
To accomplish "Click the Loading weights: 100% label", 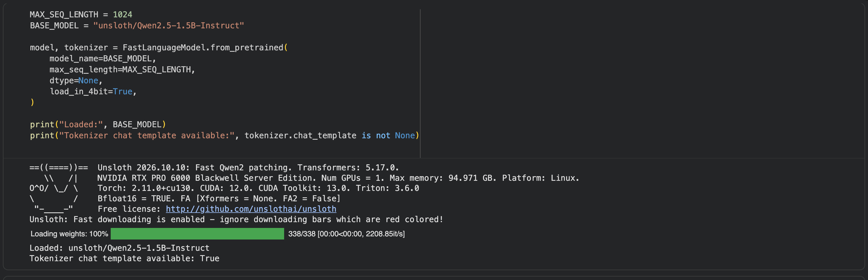I will (x=69, y=234).
